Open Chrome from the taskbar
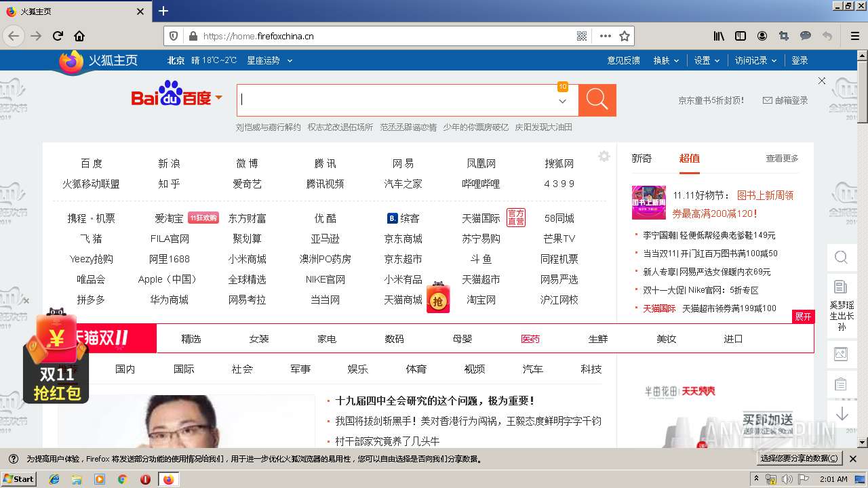Viewport: 868px width, 488px height. pyautogui.click(x=122, y=479)
